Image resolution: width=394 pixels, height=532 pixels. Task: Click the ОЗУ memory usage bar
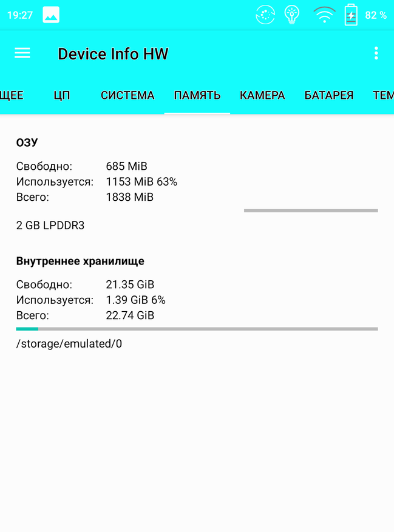[311, 210]
